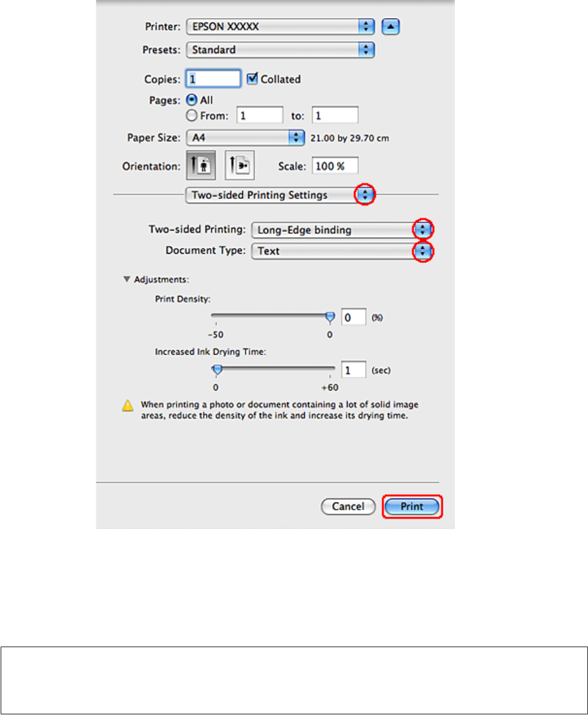Open the Presets dropdown set to Standard
The image size is (588, 715).
point(280,50)
